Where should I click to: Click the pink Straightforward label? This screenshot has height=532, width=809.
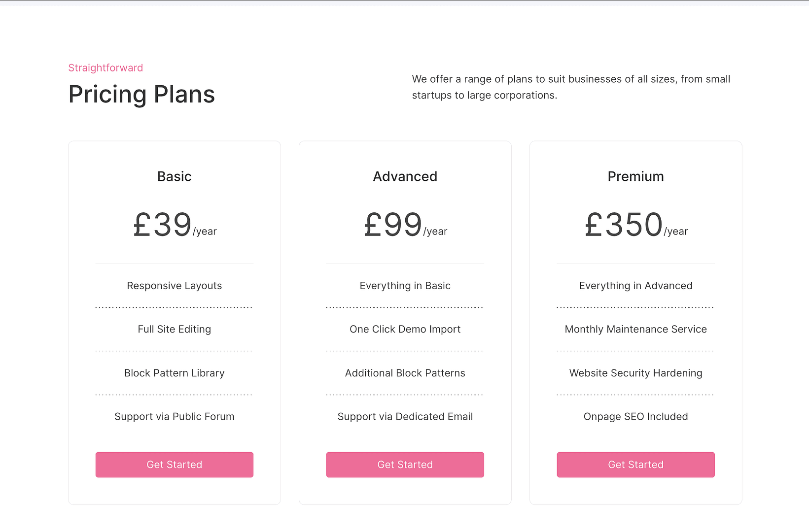(x=106, y=68)
